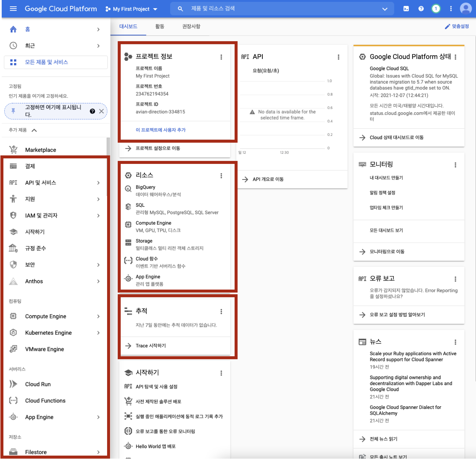Image resolution: width=476 pixels, height=459 pixels.
Task: Expand the App Engine submenu chevron
Action: coord(98,417)
